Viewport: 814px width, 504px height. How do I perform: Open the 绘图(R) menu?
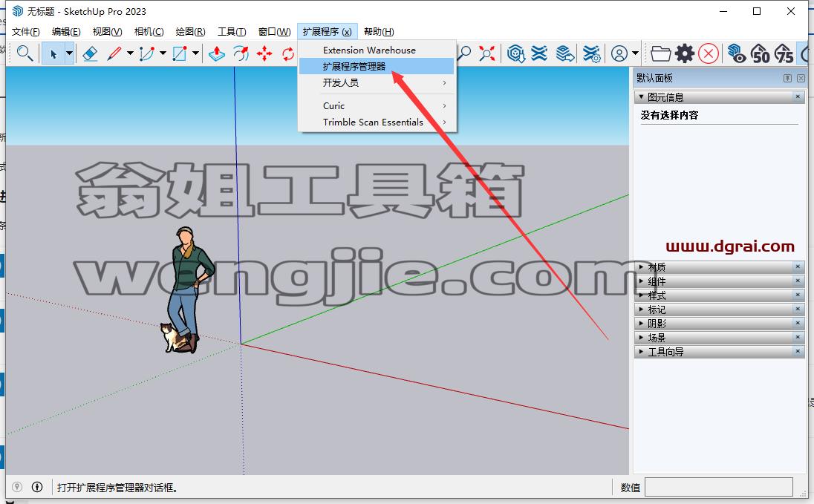click(190, 32)
